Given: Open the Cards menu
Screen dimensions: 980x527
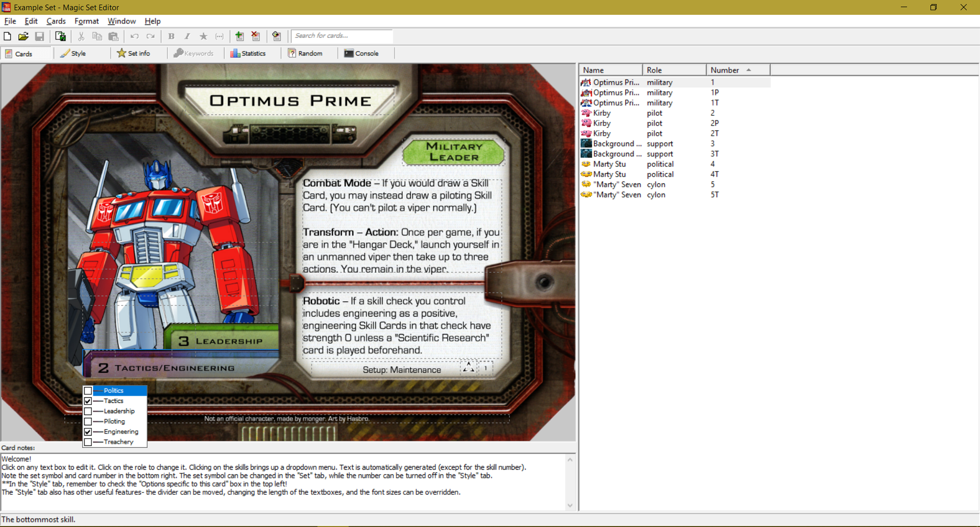Looking at the screenshot, I should coord(56,21).
